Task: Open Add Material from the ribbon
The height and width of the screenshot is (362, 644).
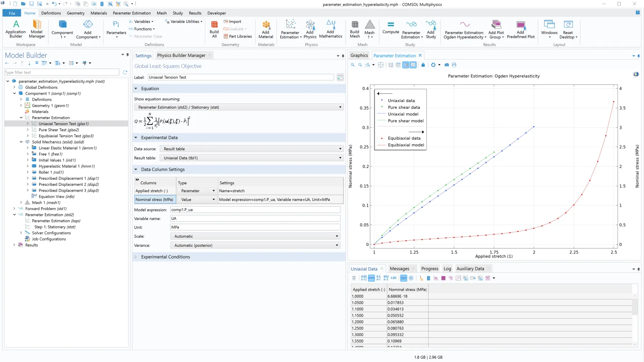Action: [266, 29]
